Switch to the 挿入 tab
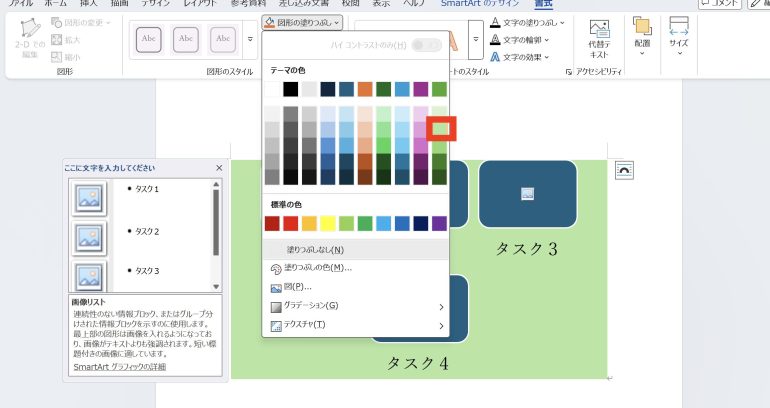770x408 pixels. coord(88,3)
